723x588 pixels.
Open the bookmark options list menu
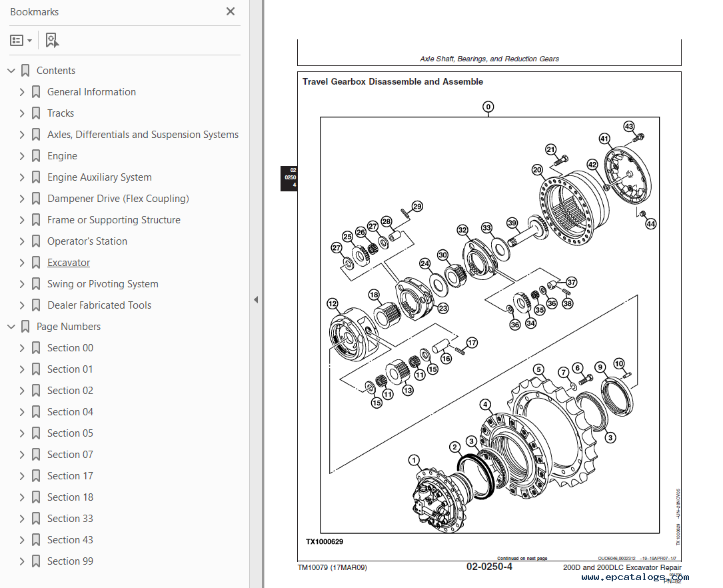click(x=21, y=41)
